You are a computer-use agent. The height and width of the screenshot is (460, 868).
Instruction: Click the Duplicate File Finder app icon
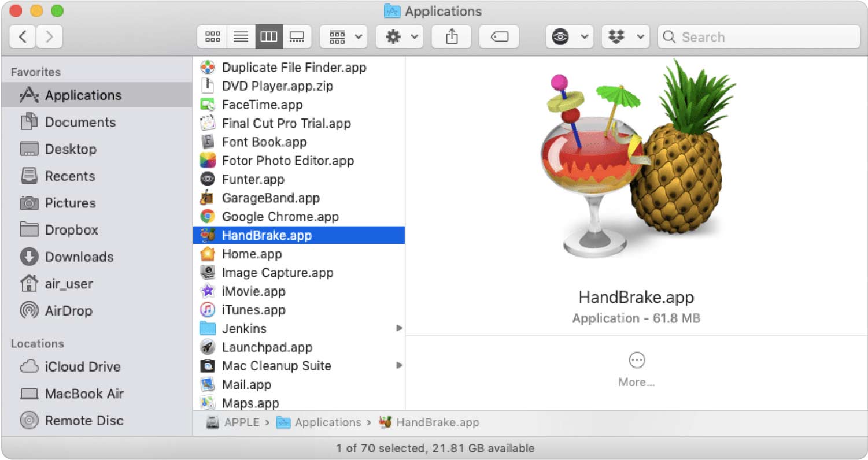pos(208,68)
